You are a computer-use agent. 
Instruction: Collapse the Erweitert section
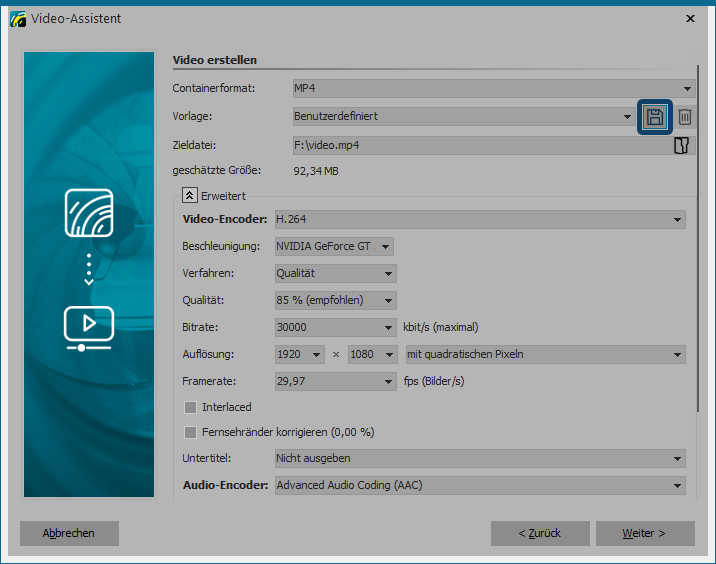[189, 196]
